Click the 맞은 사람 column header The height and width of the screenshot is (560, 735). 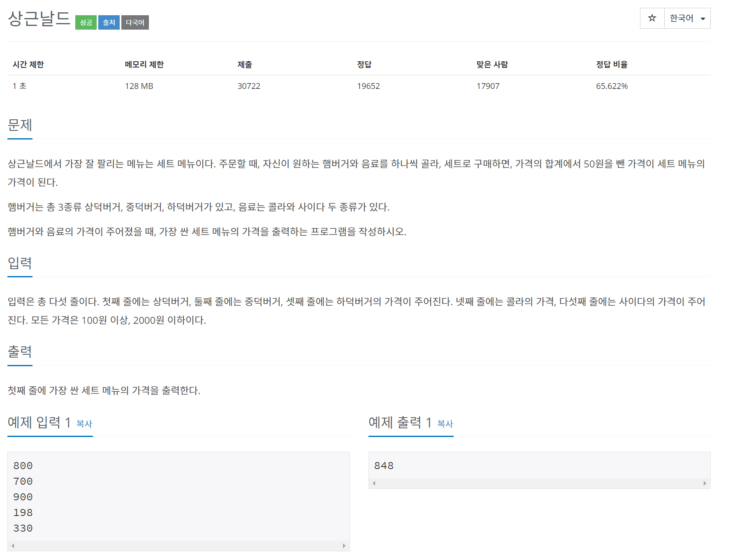coord(492,65)
